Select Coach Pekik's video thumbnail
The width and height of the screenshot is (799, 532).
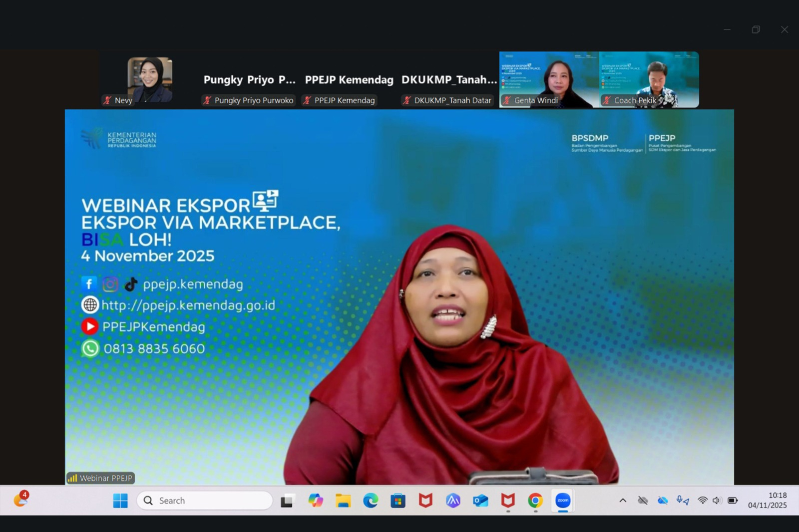click(649, 79)
